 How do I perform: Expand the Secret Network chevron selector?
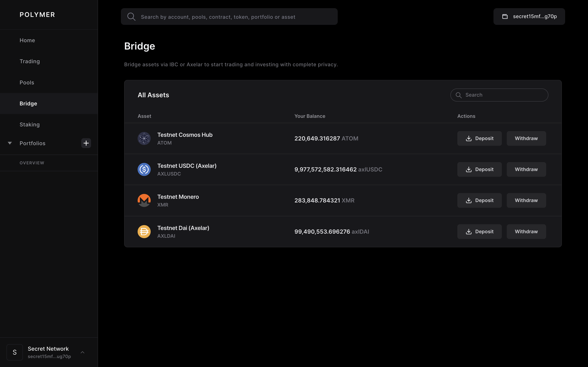(83, 352)
